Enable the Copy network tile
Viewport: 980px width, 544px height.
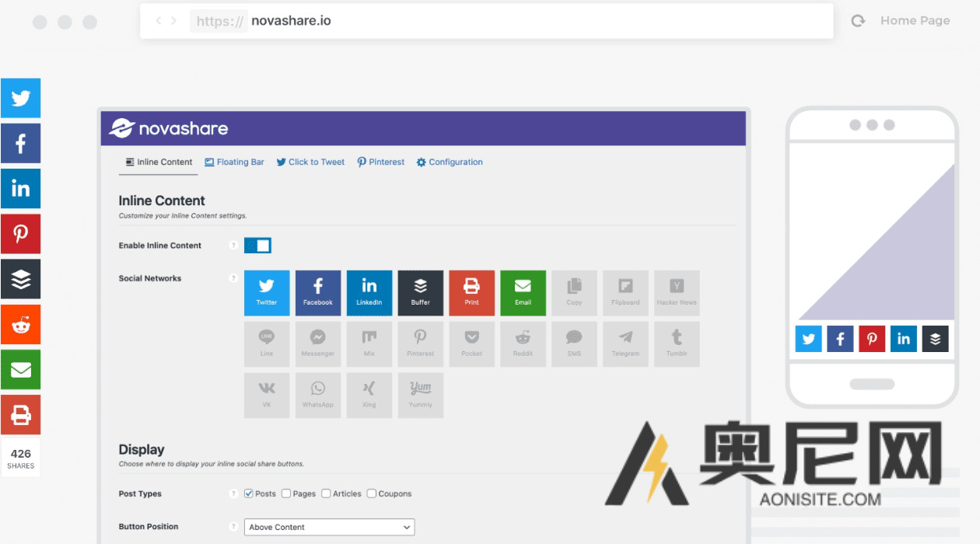[575, 293]
